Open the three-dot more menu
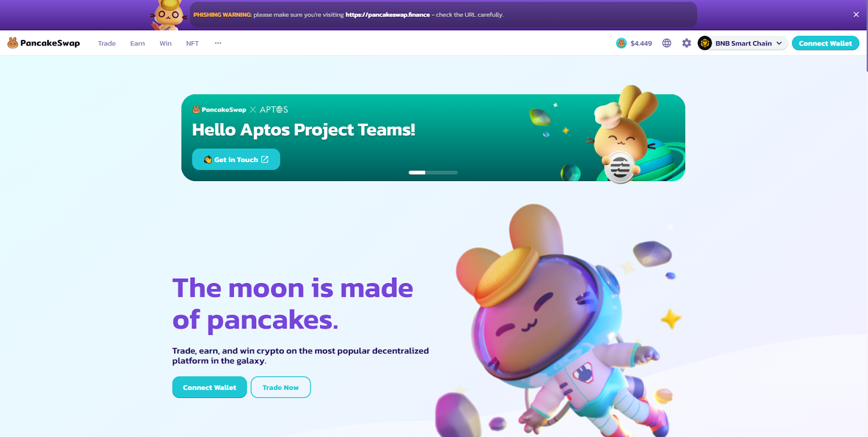868x437 pixels. pyautogui.click(x=218, y=43)
